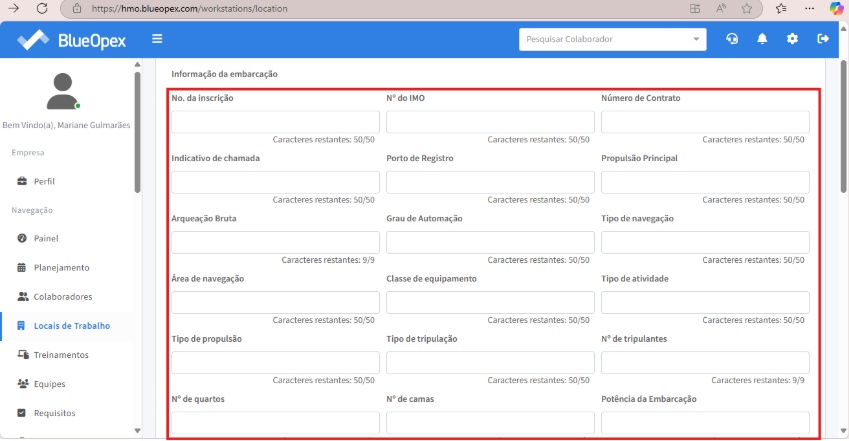This screenshot has height=441, width=849.
Task: Focus the Propulsão Principal field
Action: (705, 182)
